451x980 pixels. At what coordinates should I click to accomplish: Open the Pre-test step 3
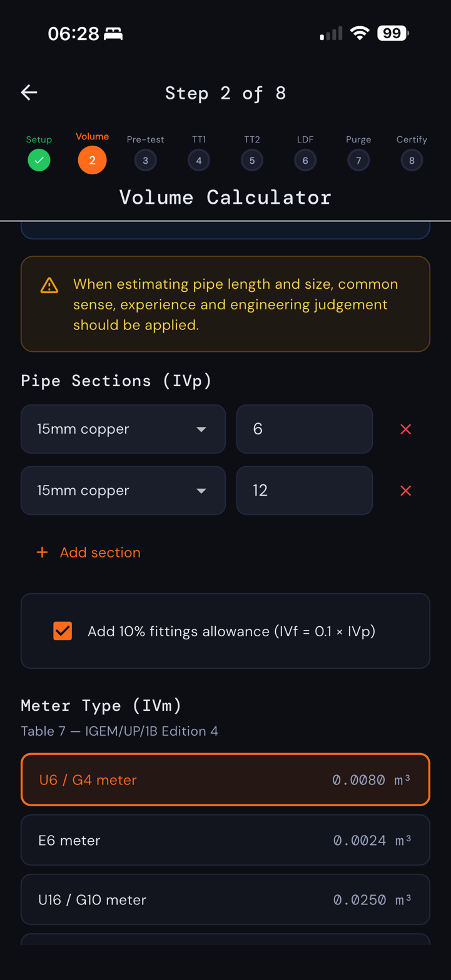145,160
